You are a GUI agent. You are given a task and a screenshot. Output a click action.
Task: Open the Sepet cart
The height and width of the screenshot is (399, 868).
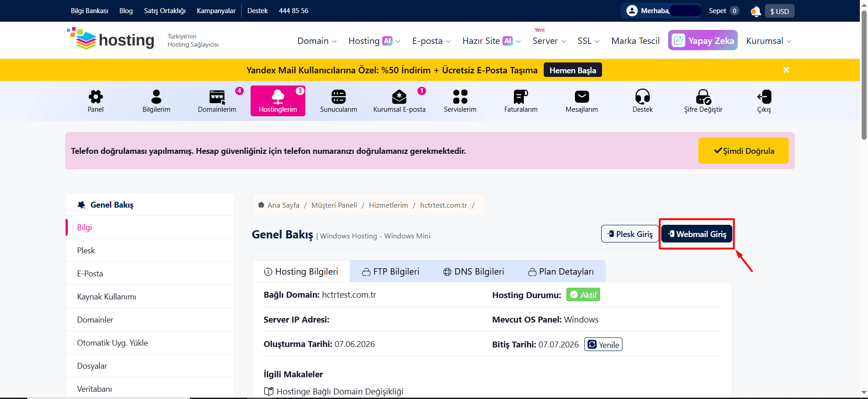pos(724,11)
